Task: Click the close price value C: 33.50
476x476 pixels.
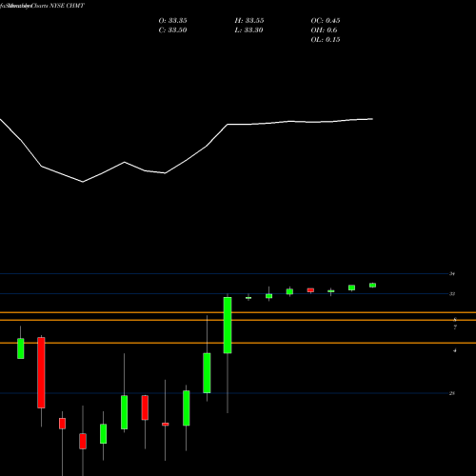Action: 172,30
